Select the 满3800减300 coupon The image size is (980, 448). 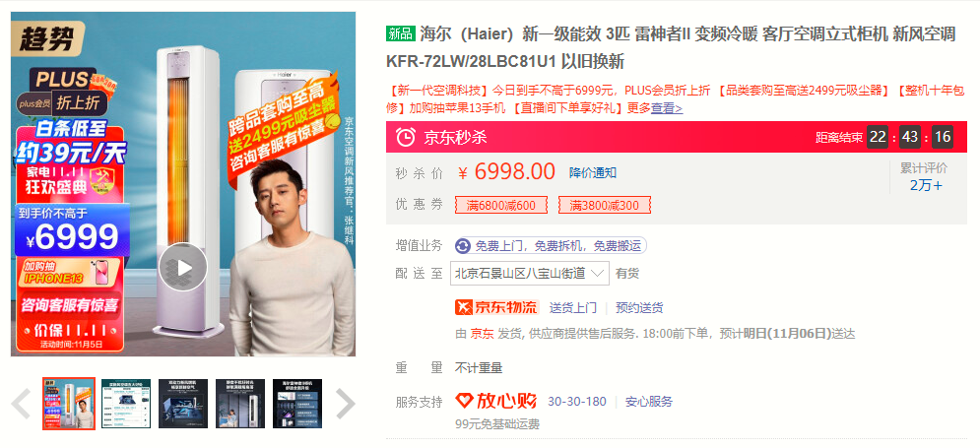[x=605, y=205]
